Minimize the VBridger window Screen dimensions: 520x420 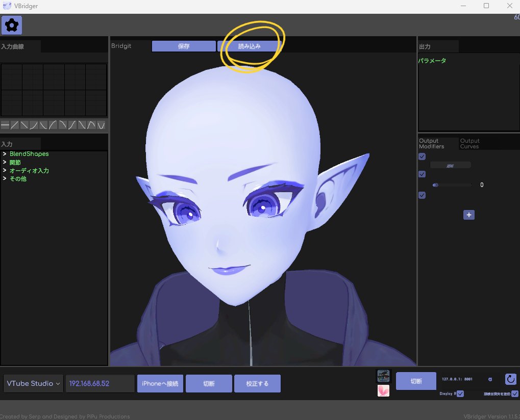(x=463, y=6)
